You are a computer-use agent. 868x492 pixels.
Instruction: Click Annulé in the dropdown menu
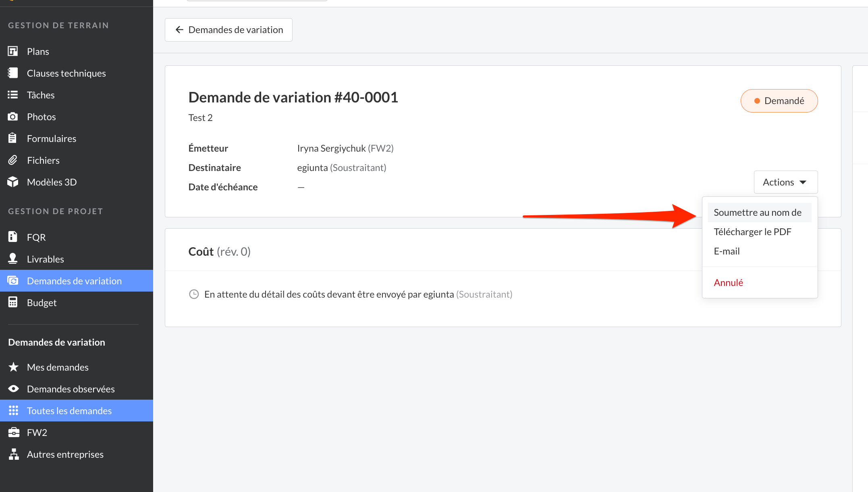tap(728, 283)
